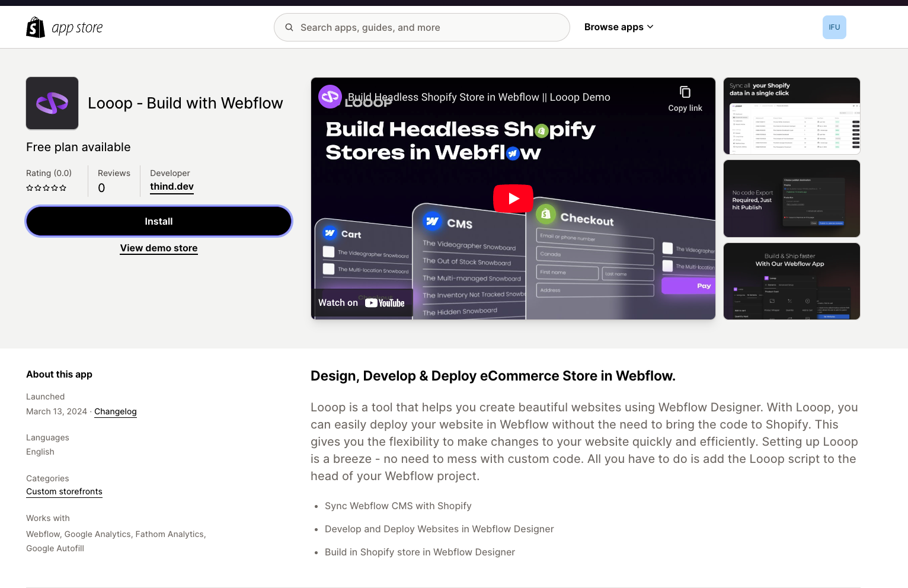Click the About this app heading

click(59, 375)
